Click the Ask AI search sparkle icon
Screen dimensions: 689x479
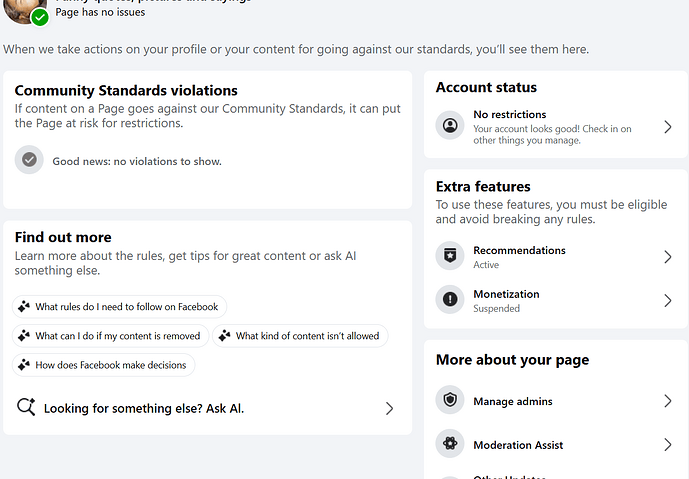26,407
